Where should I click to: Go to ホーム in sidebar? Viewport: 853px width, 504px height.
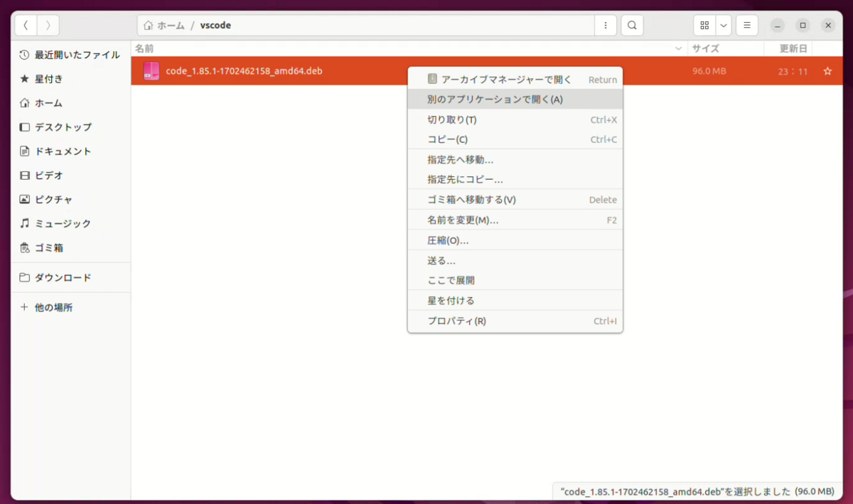pos(70,103)
